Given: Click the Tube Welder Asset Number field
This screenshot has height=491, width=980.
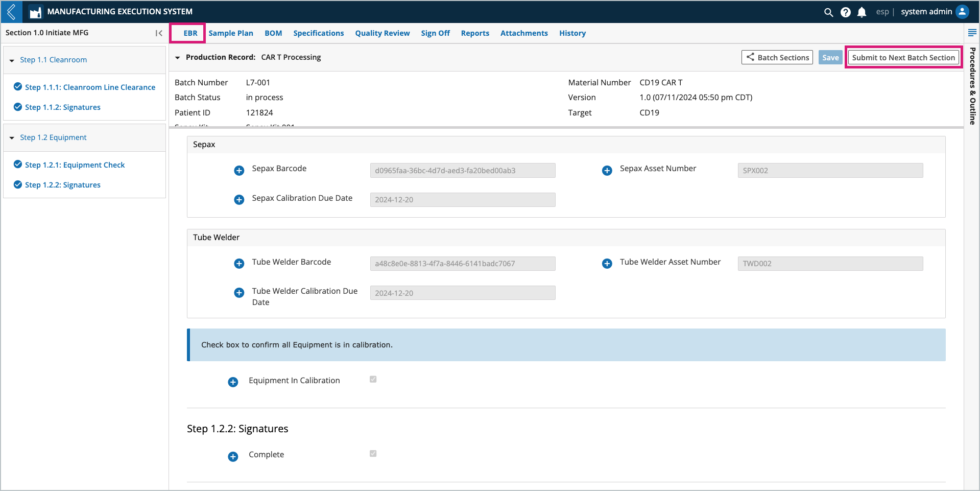Looking at the screenshot, I should [830, 264].
